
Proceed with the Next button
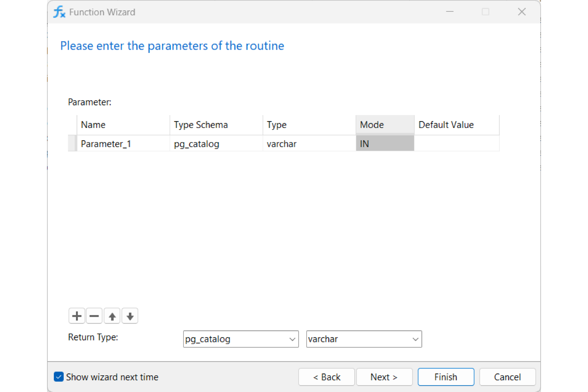pyautogui.click(x=384, y=377)
